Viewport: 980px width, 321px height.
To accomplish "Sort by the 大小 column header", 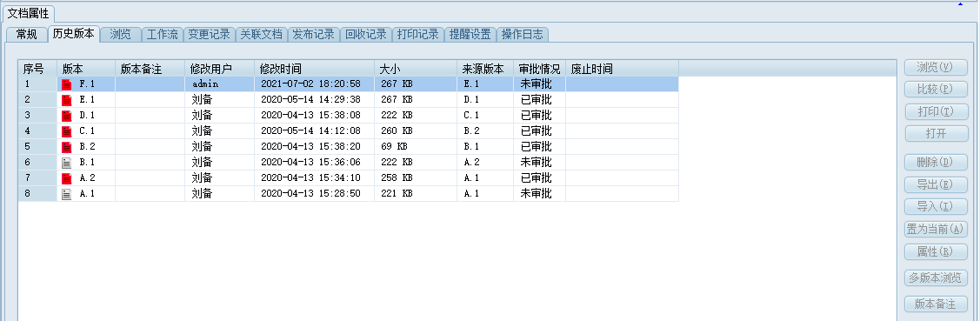I will click(416, 68).
